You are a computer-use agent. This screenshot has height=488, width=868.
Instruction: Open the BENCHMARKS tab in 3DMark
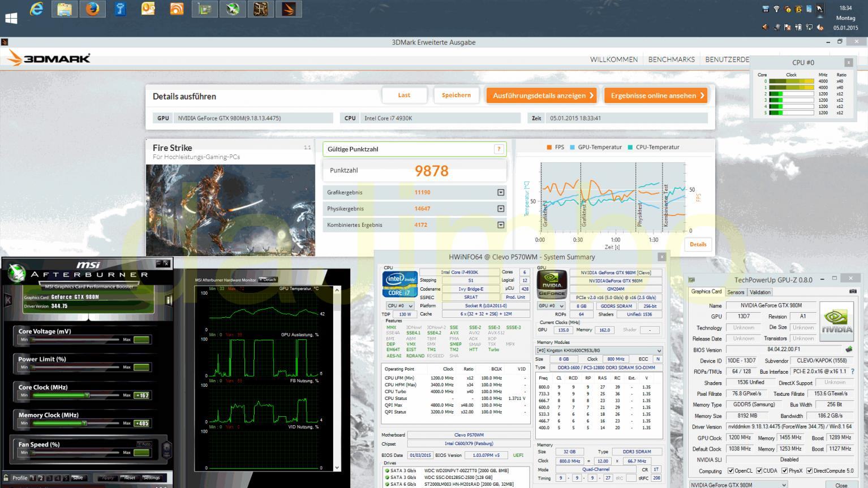(671, 59)
